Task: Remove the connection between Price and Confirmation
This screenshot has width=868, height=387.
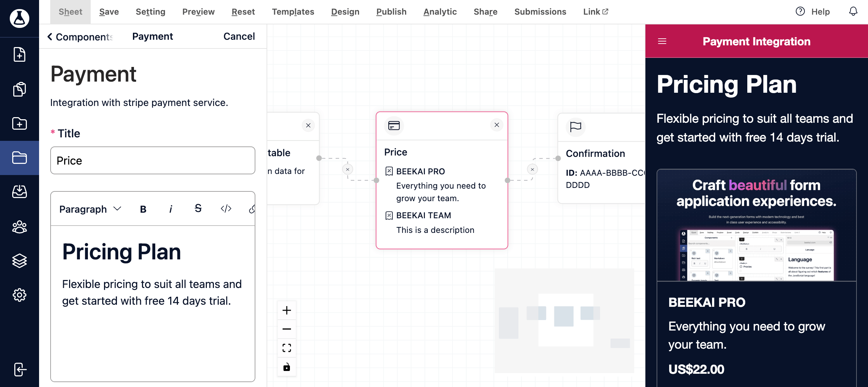Action: click(x=532, y=169)
